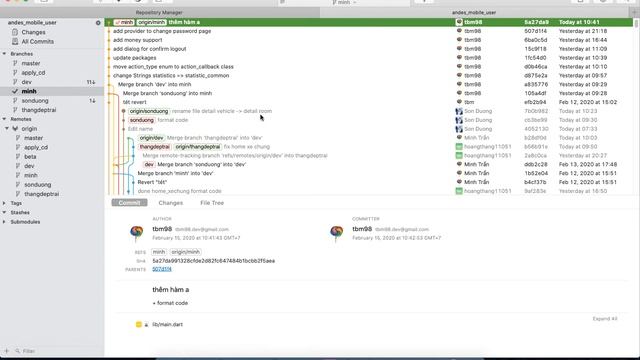Click the origin/thangdeptrai label in commit graph
640x360 pixels.
198,147
